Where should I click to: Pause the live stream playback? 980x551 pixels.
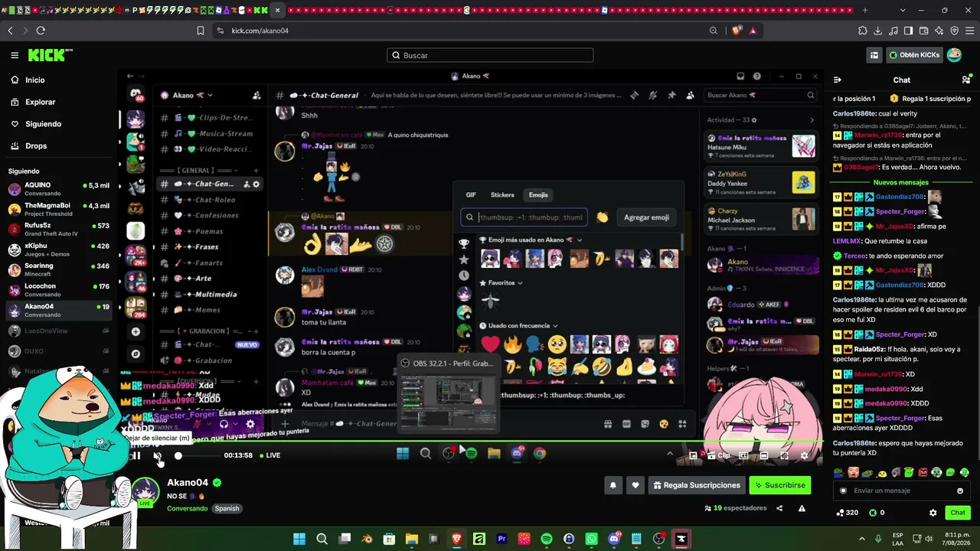136,455
